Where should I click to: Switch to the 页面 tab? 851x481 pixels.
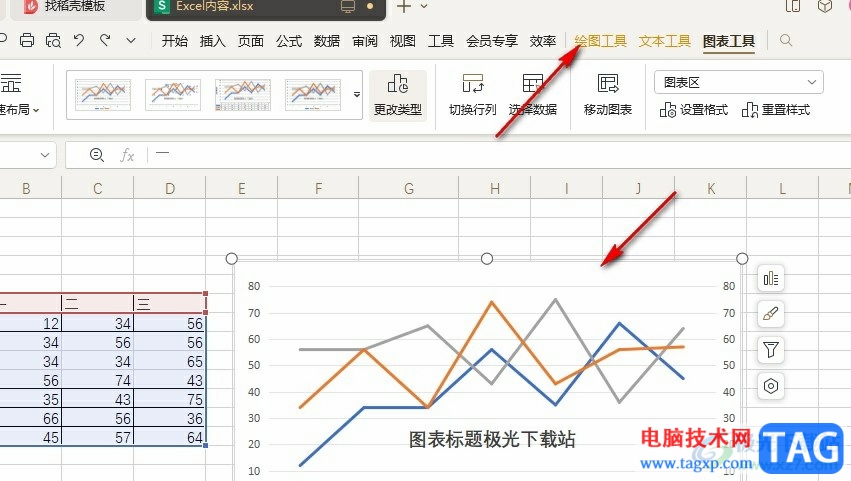coord(250,41)
